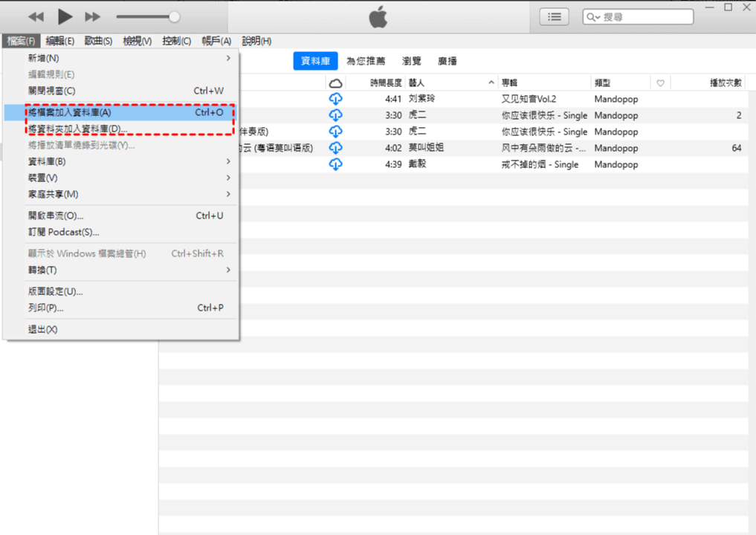Expand the 資料庫(B) submenu

click(120, 161)
